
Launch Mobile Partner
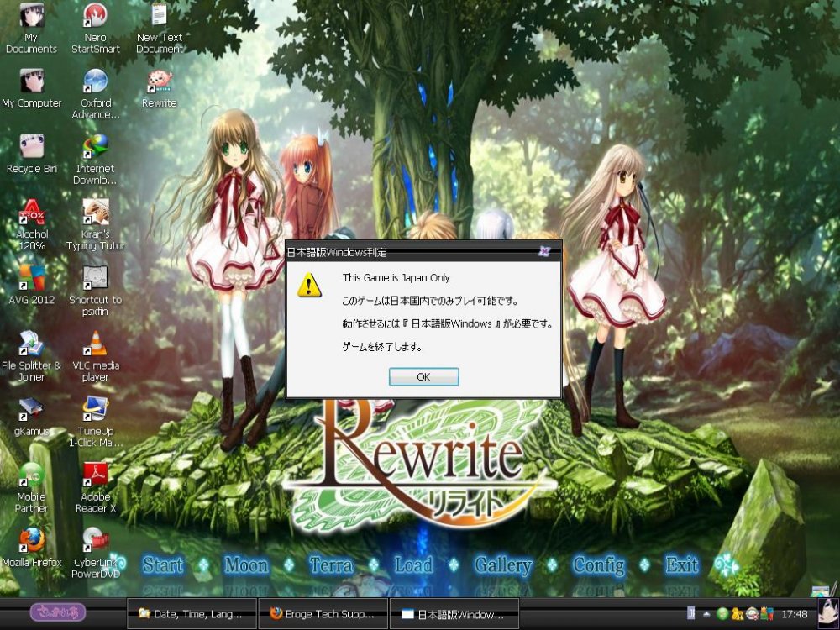[x=32, y=475]
